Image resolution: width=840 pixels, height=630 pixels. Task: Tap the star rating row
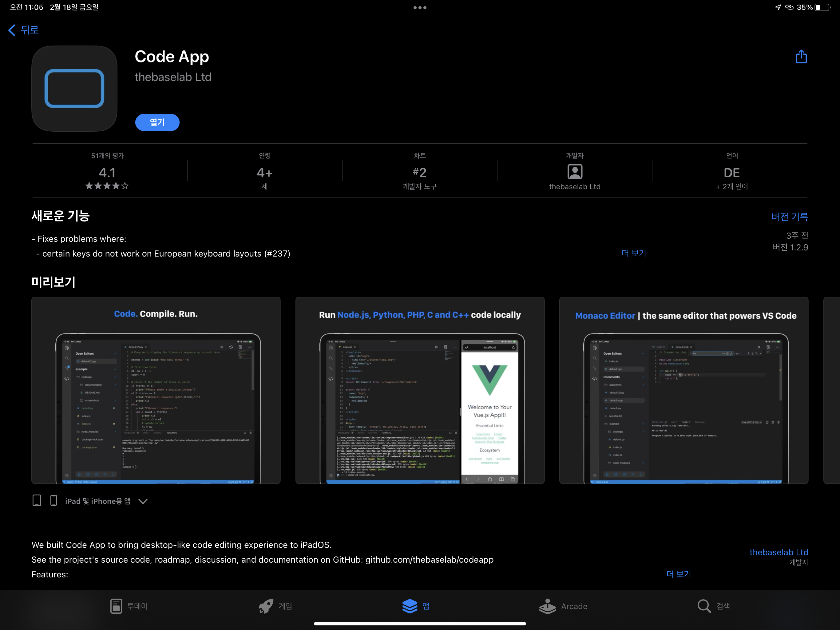107,186
